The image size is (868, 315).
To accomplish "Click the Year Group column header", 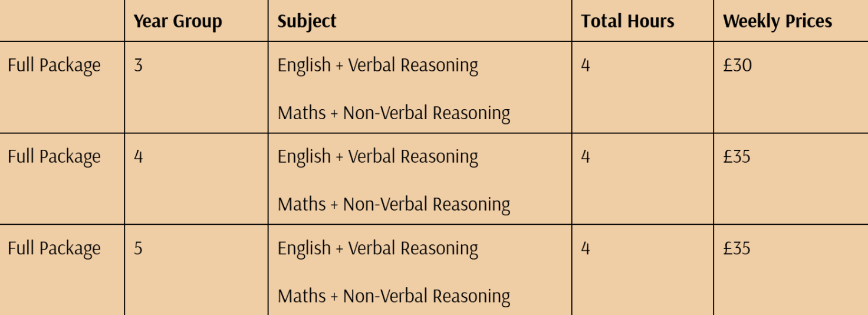I will point(177,21).
